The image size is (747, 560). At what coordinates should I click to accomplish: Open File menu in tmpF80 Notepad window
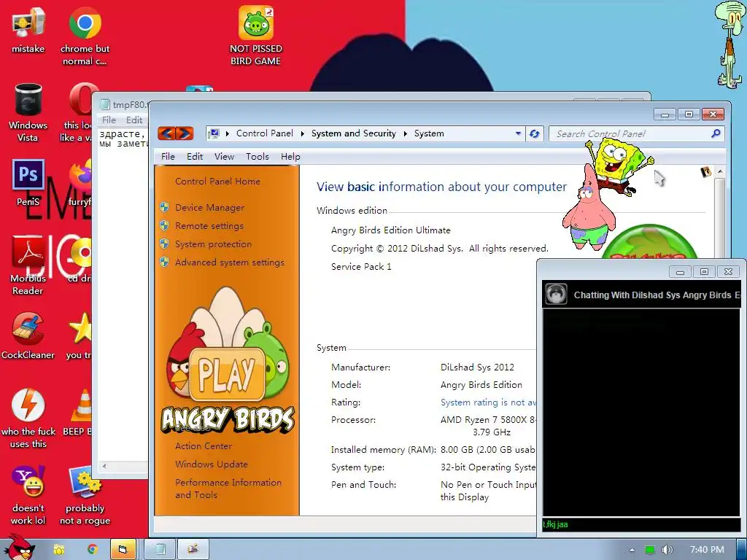[109, 120]
